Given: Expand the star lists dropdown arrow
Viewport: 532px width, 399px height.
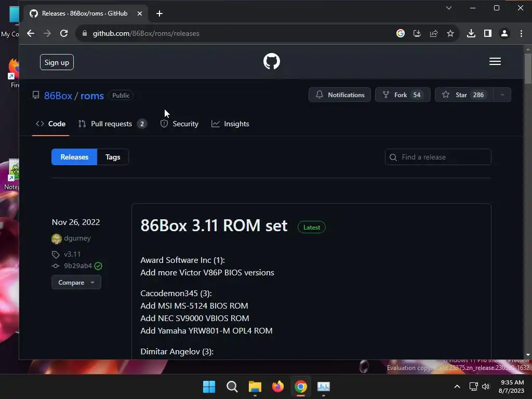Looking at the screenshot, I should click(502, 95).
